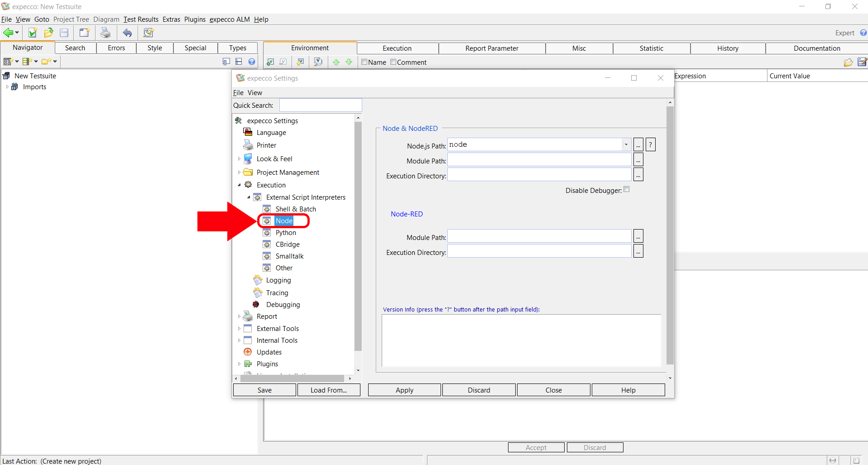868x465 pixels.
Task: Click the blue undo arrow icon
Action: click(x=128, y=33)
